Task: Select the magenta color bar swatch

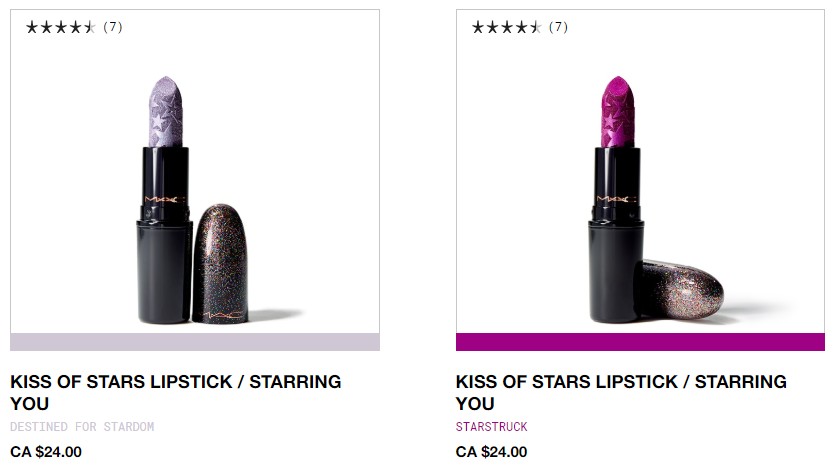Action: point(640,342)
